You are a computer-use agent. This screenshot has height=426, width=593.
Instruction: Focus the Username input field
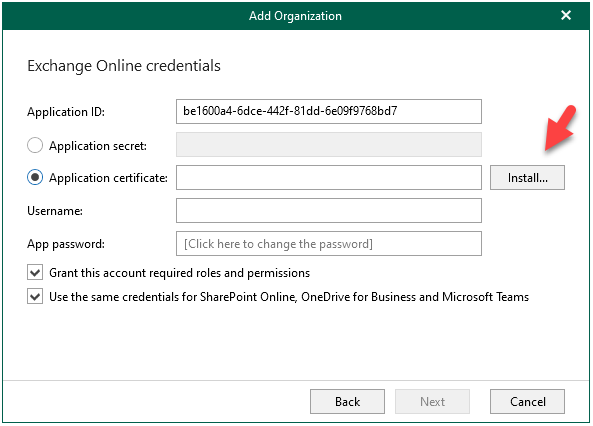[329, 211]
